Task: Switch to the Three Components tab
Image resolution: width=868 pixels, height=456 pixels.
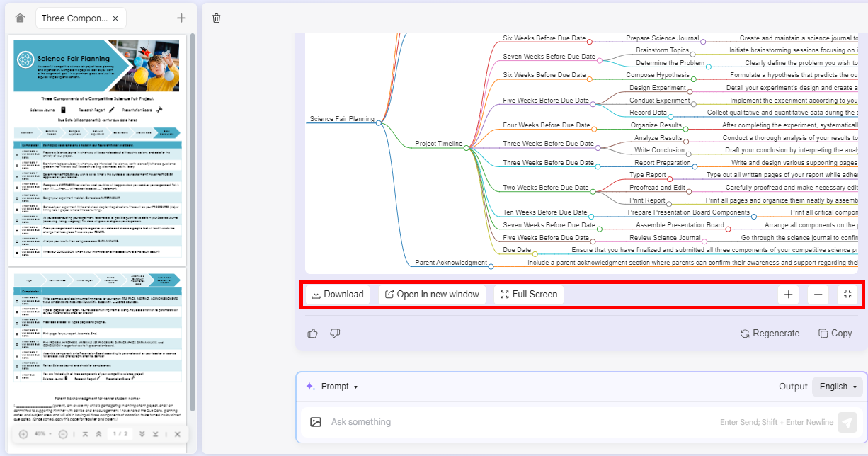Action: (x=74, y=18)
